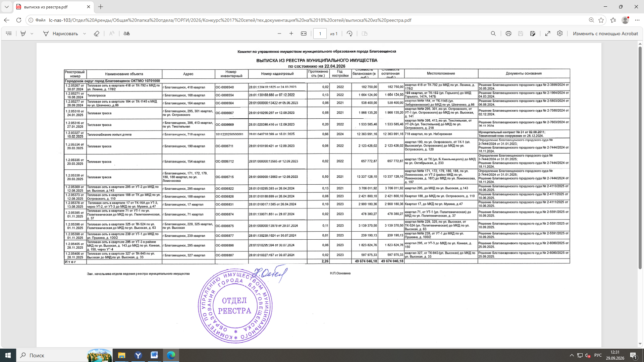Screen dimensions: 644x362
Task: Expand highlighter color options dropdown
Action: 32,34
